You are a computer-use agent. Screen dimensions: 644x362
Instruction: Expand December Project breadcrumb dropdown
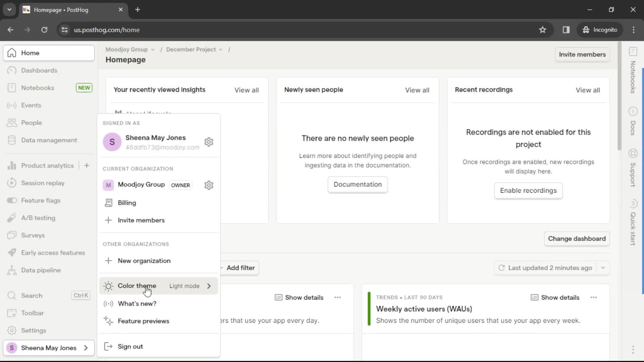(x=221, y=49)
